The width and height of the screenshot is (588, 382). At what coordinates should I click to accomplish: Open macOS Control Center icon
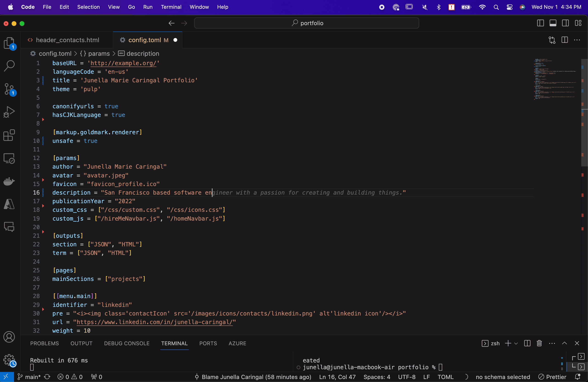509,7
